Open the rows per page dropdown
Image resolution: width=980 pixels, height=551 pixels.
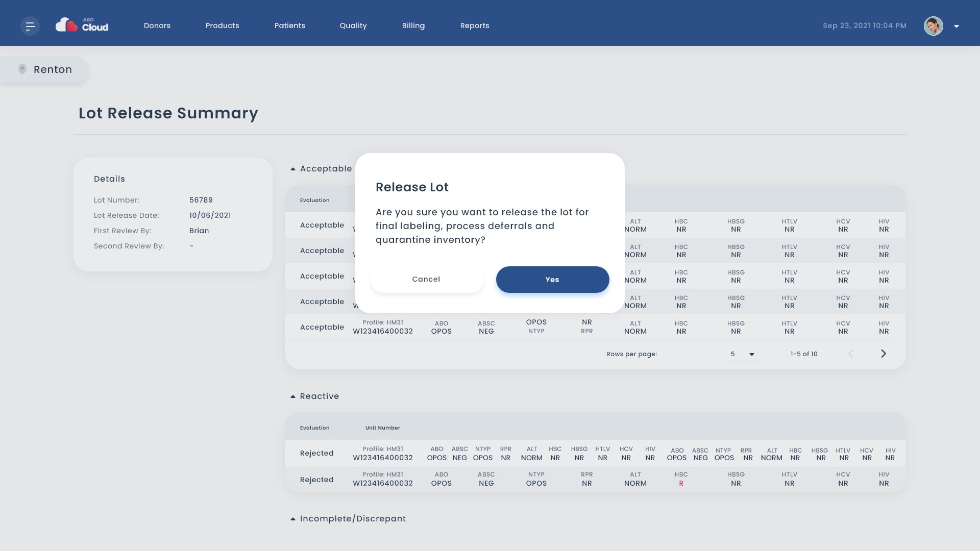[742, 354]
